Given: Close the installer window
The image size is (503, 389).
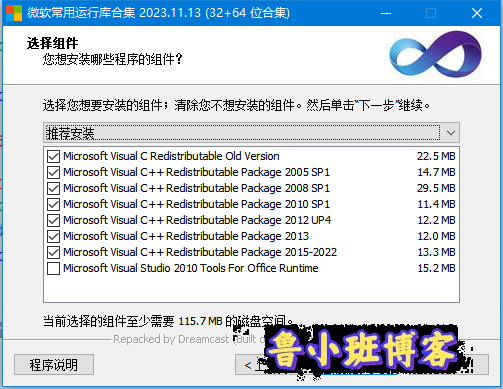Looking at the screenshot, I should click(x=477, y=13).
